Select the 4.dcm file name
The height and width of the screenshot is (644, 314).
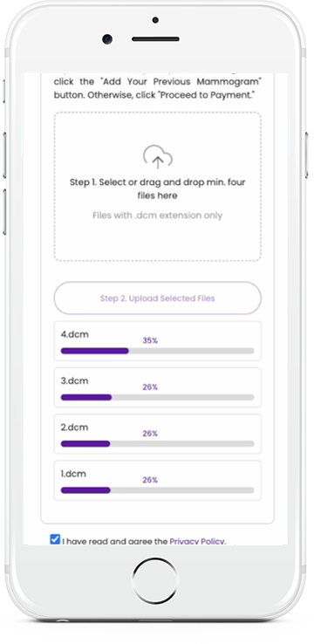tap(75, 334)
